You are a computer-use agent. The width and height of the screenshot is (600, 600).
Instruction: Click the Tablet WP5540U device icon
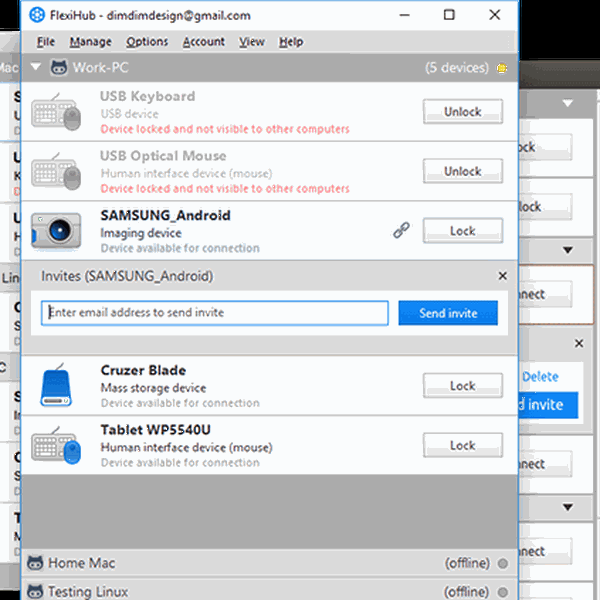click(56, 445)
